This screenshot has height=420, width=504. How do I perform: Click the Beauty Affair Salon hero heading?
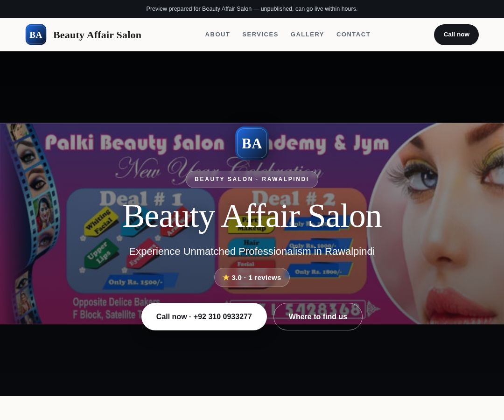252,217
